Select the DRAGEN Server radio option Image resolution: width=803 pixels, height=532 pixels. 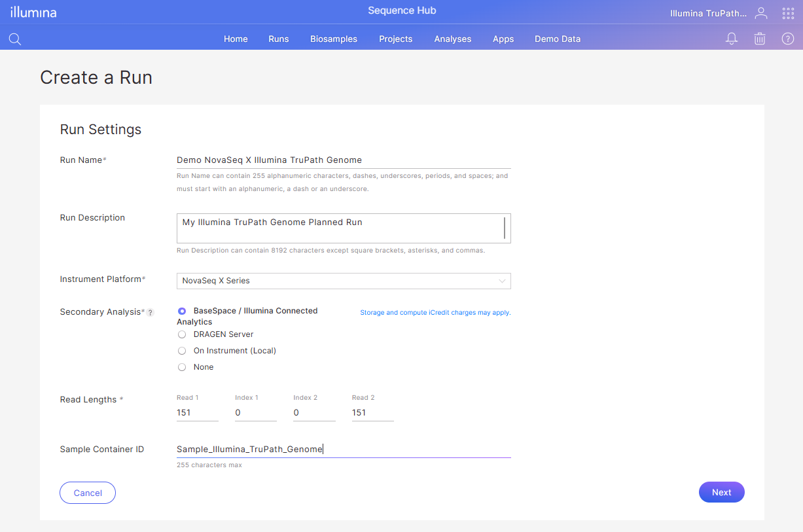tap(182, 334)
